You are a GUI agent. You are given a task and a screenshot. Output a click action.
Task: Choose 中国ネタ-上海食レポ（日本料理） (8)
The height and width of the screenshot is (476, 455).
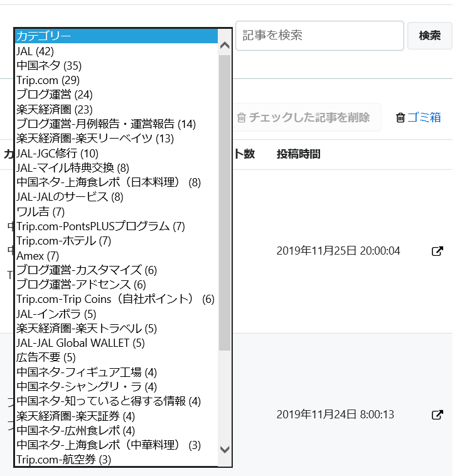116,182
